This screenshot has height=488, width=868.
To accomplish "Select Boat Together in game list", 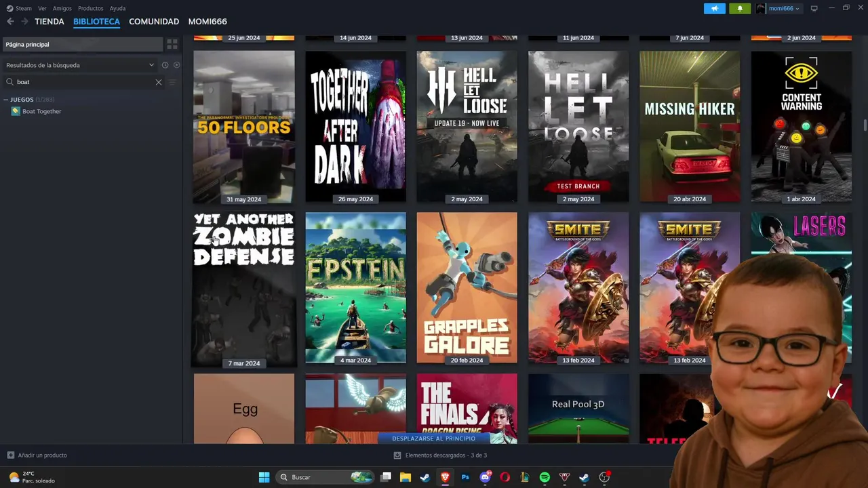I will point(42,111).
